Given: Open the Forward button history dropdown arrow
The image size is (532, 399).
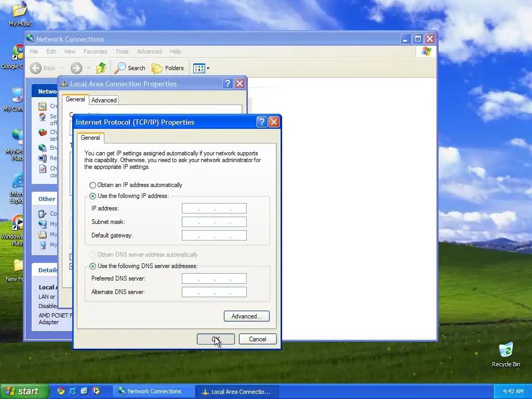Looking at the screenshot, I should [x=88, y=68].
